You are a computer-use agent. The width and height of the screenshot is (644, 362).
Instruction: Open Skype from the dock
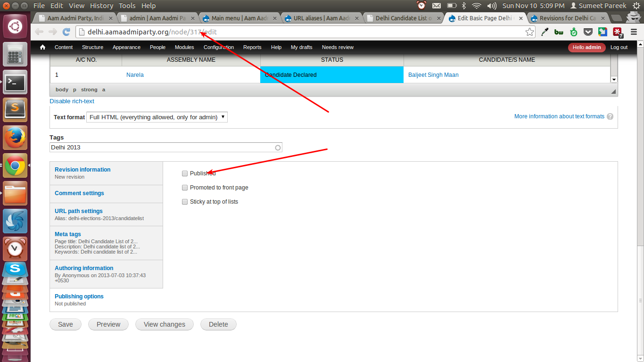pyautogui.click(x=15, y=270)
